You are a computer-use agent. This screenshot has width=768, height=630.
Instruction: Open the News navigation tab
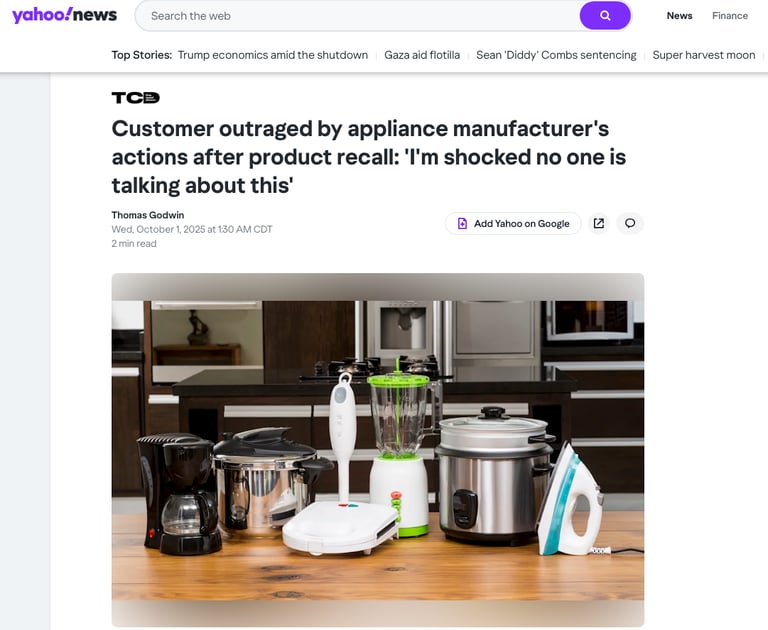click(679, 16)
